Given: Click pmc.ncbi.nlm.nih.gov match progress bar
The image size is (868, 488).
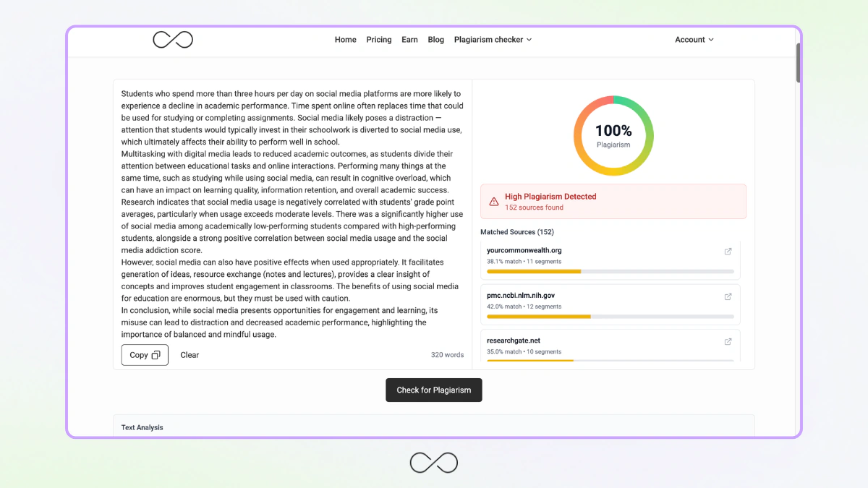Looking at the screenshot, I should point(610,316).
